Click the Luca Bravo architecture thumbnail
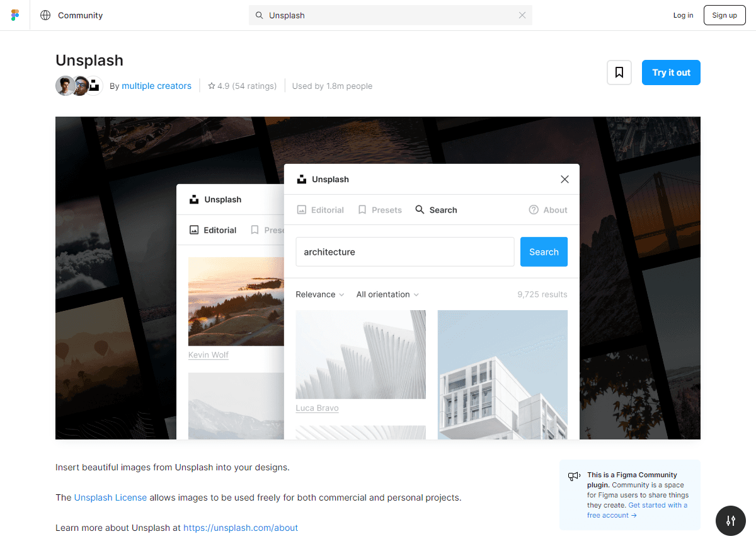 [360, 354]
